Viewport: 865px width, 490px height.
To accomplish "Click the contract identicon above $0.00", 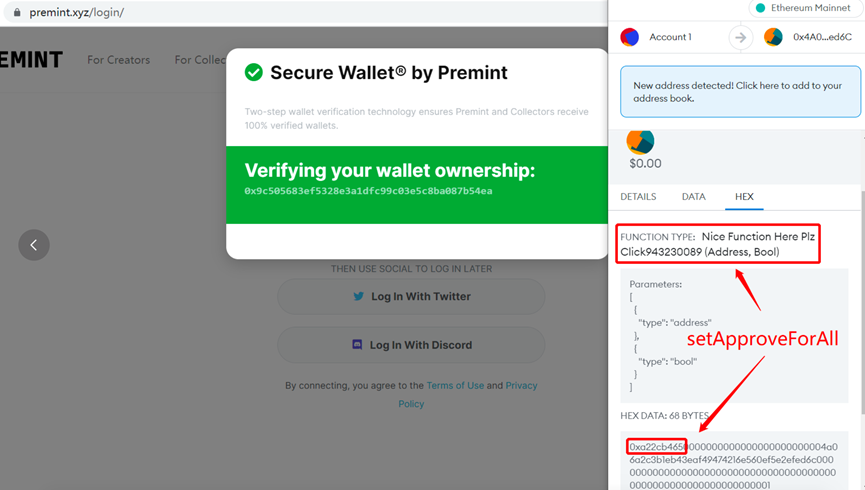I will pos(640,142).
